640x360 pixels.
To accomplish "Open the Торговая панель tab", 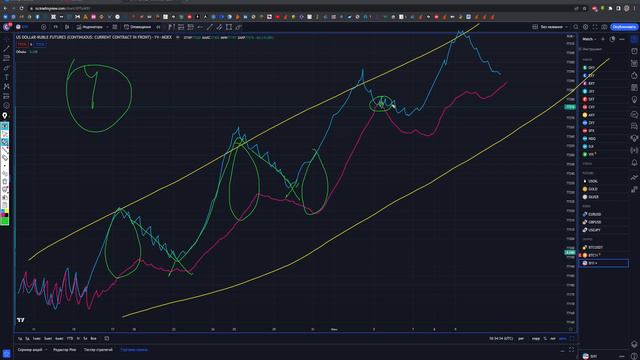I will pyautogui.click(x=134, y=350).
